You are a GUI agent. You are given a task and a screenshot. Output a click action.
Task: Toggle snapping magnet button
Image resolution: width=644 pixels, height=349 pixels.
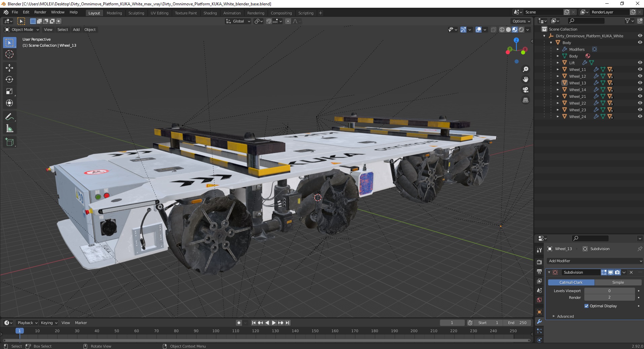pyautogui.click(x=269, y=21)
